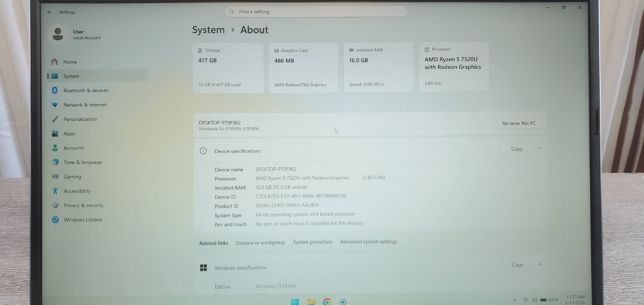The height and width of the screenshot is (305, 644).
Task: Click the Home house icon
Action: [55, 62]
